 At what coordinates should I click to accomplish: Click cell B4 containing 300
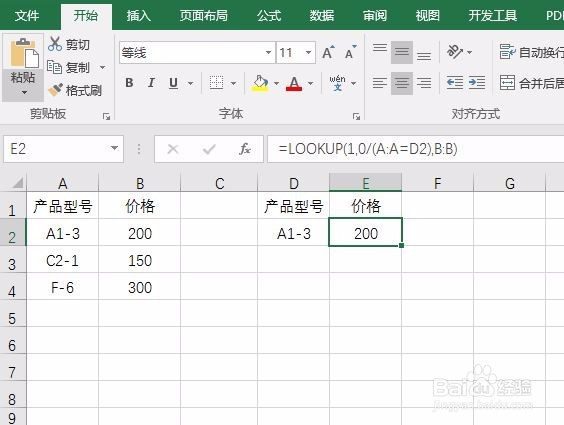pos(140,287)
